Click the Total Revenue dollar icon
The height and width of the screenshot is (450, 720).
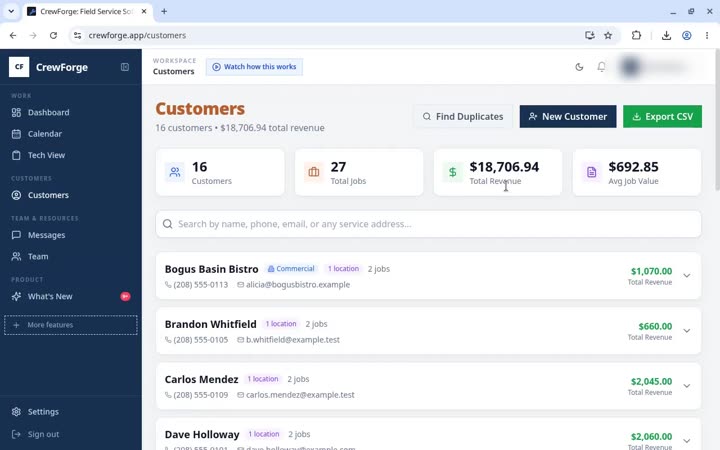tap(453, 172)
